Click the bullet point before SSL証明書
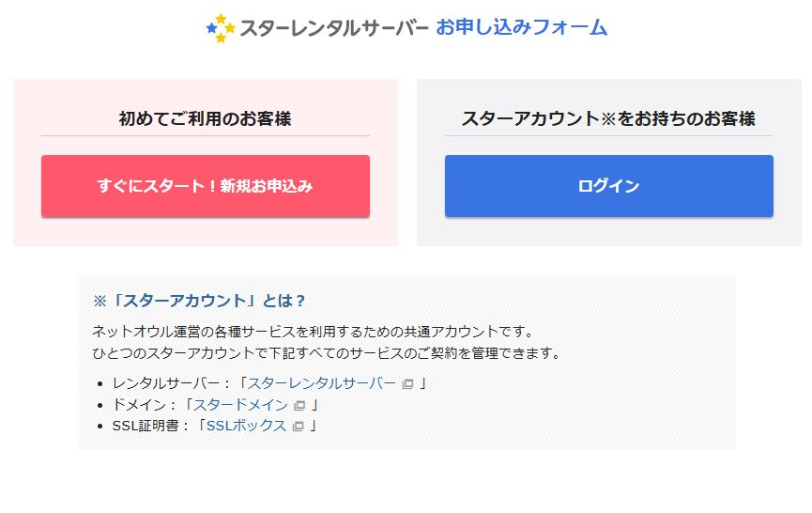The height and width of the screenshot is (513, 812). (100, 427)
